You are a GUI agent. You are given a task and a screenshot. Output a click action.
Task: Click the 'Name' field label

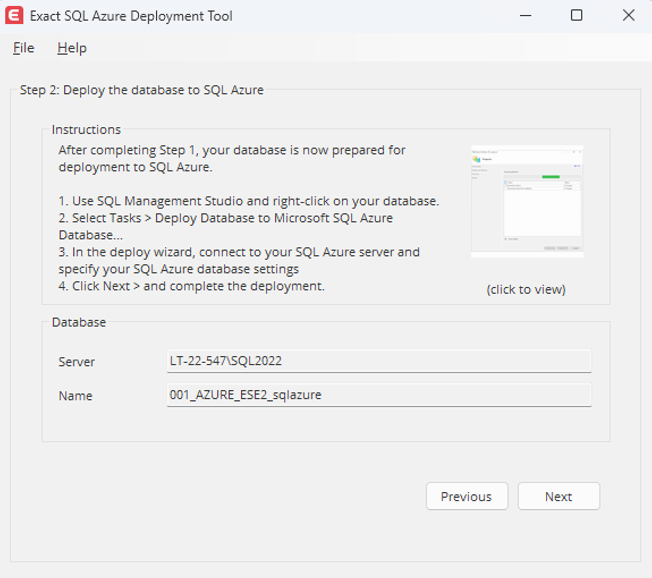tap(75, 395)
